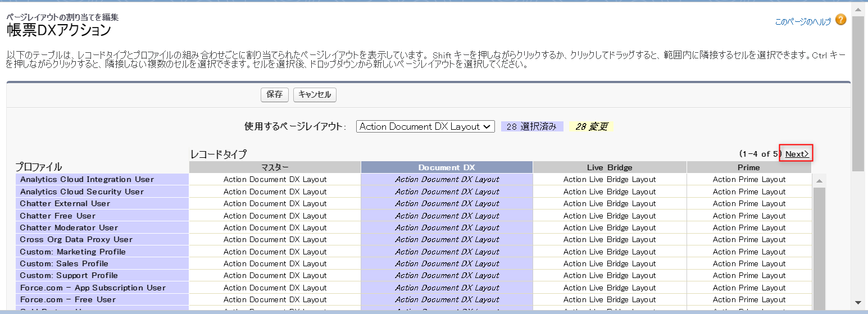Click Prime cell for Cross Org Data Proxy User
Screen dimensions: 868x314
748,239
